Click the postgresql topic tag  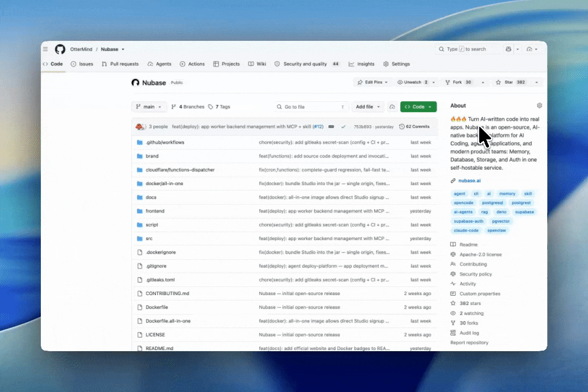492,203
